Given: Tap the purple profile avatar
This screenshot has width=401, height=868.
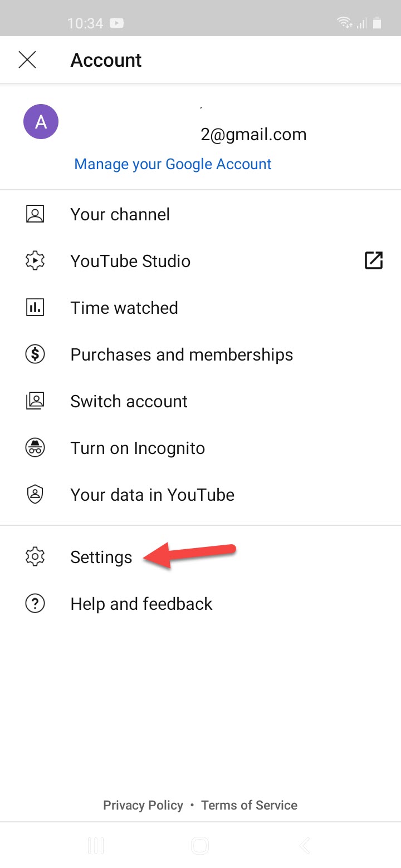Looking at the screenshot, I should (41, 122).
